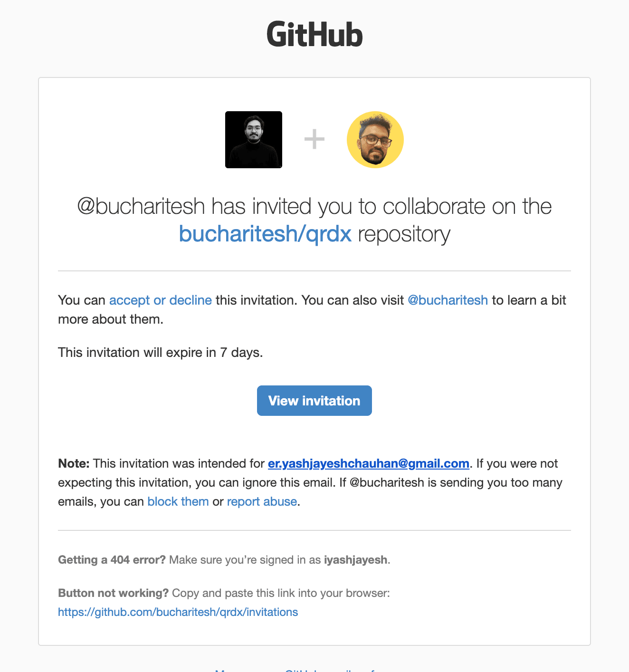
Task: Open the bucharitesh/qrdx repository link
Action: point(265,234)
